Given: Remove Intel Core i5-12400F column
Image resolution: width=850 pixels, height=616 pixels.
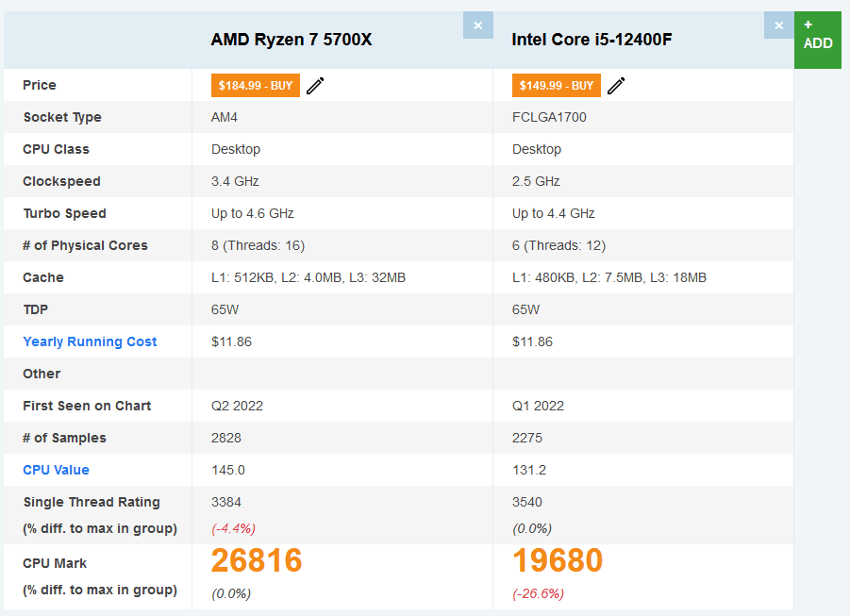Looking at the screenshot, I should click(778, 25).
